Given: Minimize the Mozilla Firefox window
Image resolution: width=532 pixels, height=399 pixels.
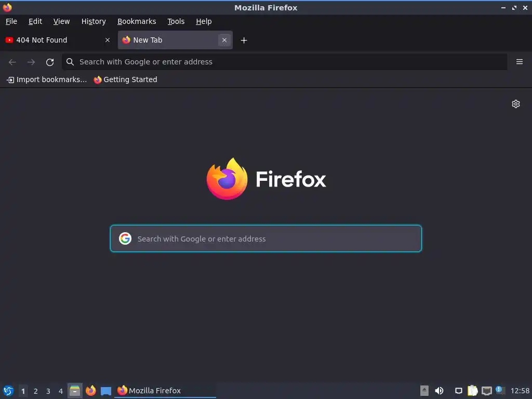Looking at the screenshot, I should 503,7.
